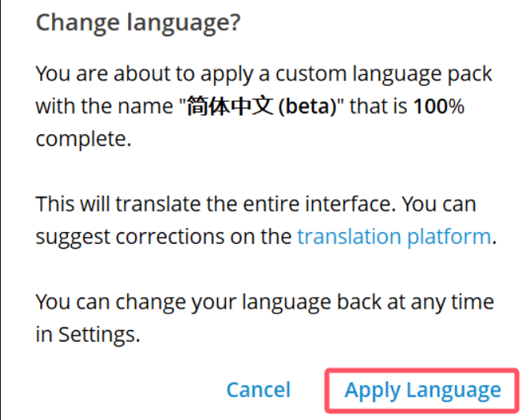Click the words "that is" before 100%
This screenshot has width=530, height=420.
click(378, 107)
